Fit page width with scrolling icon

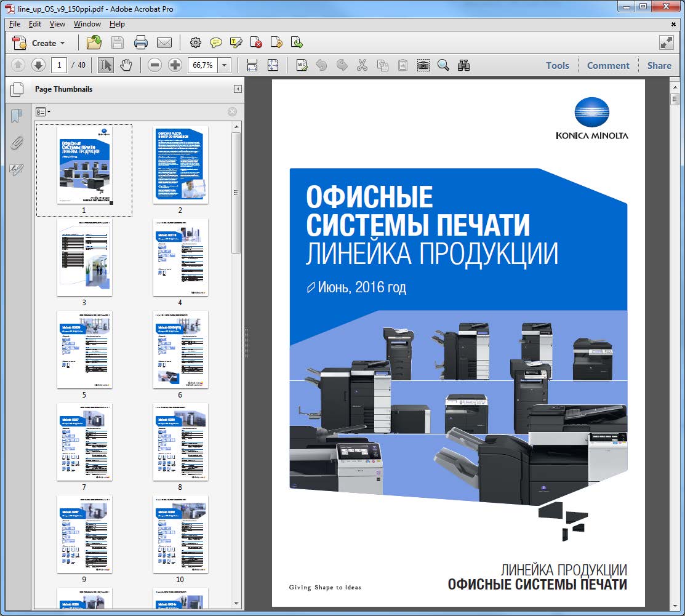[x=252, y=65]
